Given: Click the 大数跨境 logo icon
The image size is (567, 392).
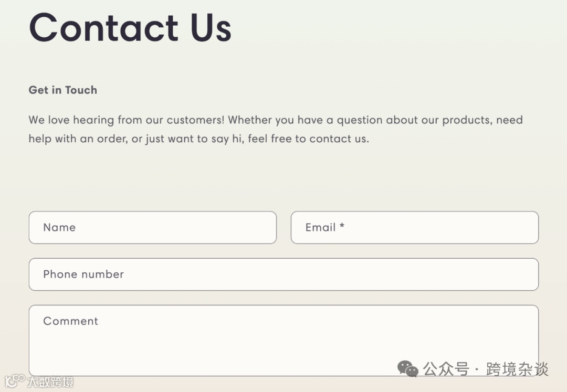Looking at the screenshot, I should [14, 381].
